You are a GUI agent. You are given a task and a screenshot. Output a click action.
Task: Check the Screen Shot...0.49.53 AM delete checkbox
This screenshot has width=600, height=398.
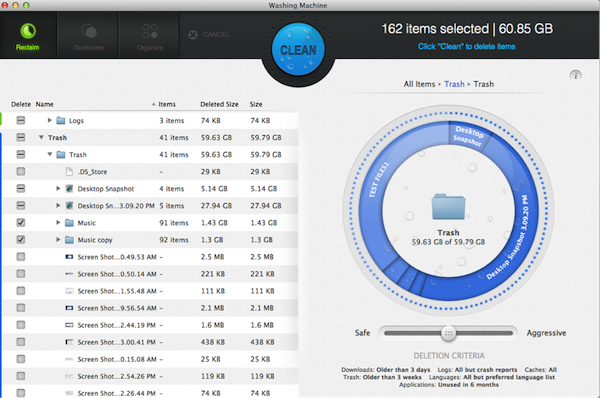pyautogui.click(x=21, y=257)
